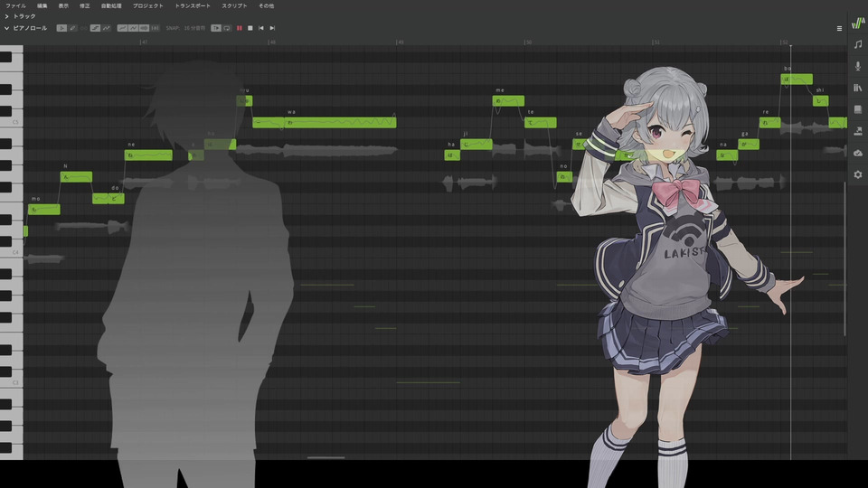Screen dimensions: 868x488
Task: Click the vertical scrollbar on the right
Action: [844, 258]
